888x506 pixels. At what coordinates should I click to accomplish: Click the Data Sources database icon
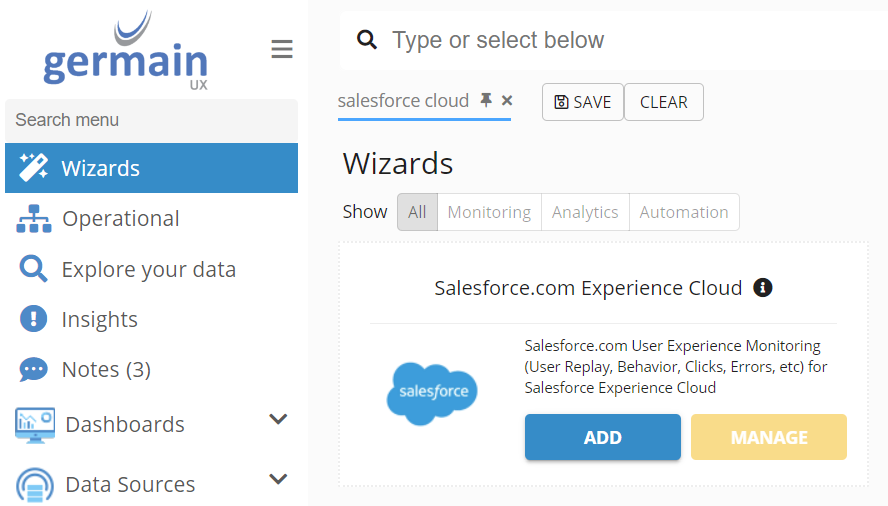point(35,485)
